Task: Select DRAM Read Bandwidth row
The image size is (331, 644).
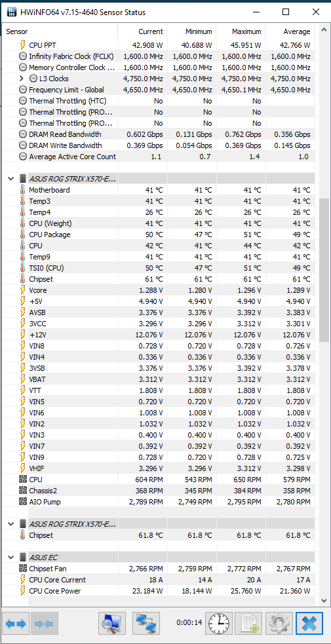Action: (159, 134)
